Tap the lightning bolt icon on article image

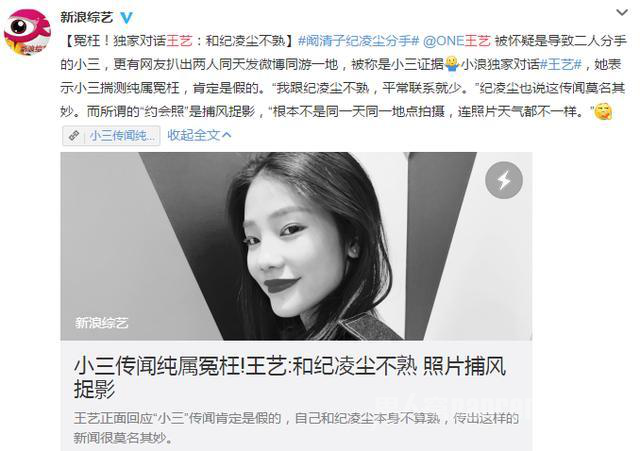pyautogui.click(x=504, y=180)
